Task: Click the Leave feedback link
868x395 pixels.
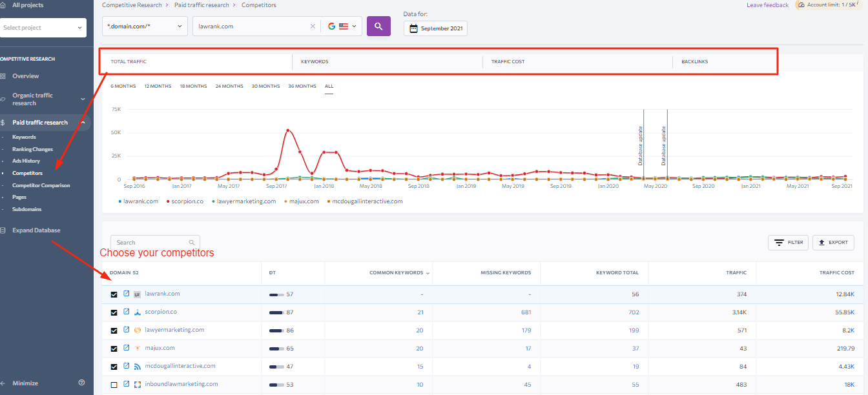Action: 767,5
